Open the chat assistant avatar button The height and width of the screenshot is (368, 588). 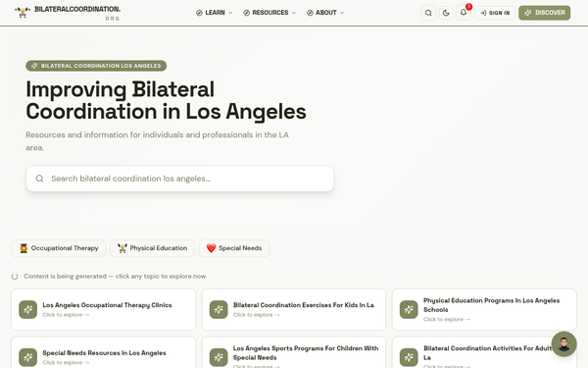point(564,344)
